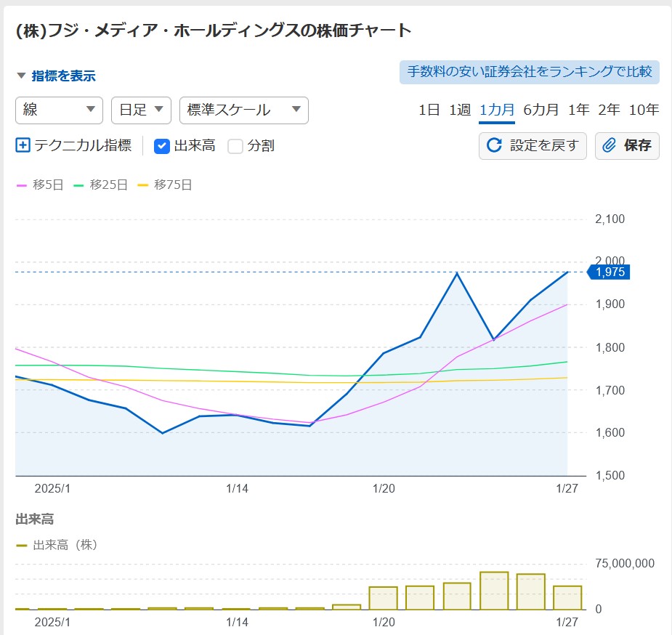Select the 1日 range tab
The width and height of the screenshot is (672, 635).
point(429,110)
